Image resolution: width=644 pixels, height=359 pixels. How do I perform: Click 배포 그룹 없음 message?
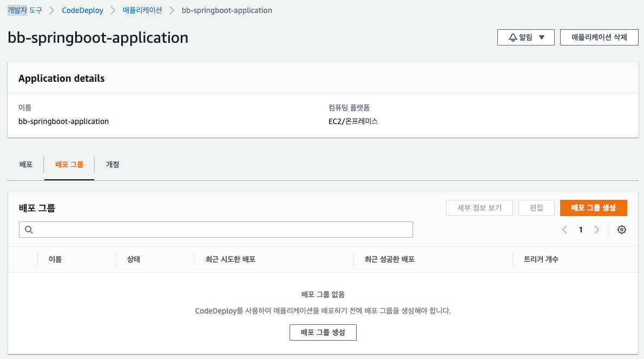coord(323,295)
